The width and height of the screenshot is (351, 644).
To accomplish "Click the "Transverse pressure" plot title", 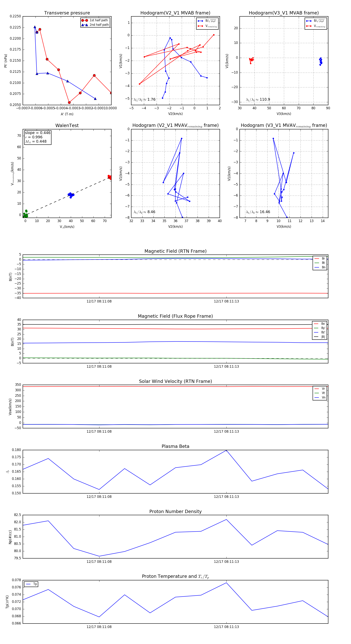I will (67, 13).
